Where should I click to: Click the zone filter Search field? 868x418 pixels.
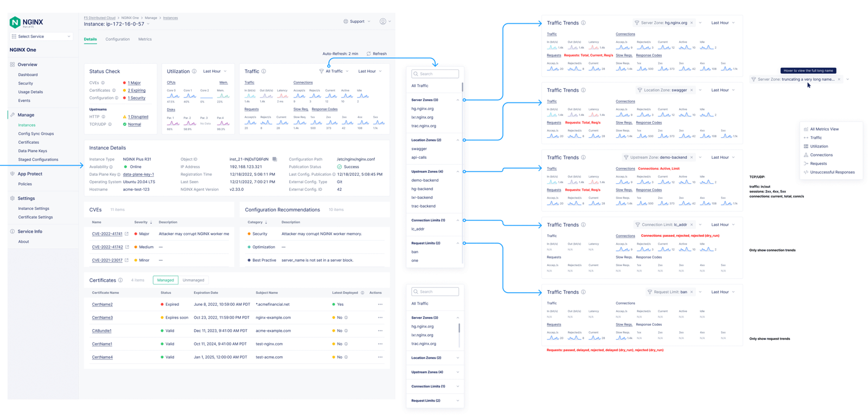coord(435,74)
